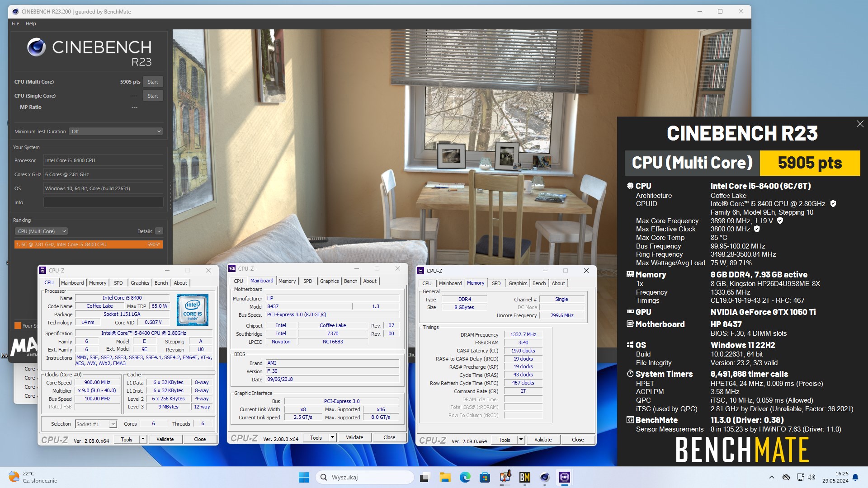Click the verified shield next to CPUID in BenchMate
This screenshot has height=488, width=868.
[x=833, y=204]
